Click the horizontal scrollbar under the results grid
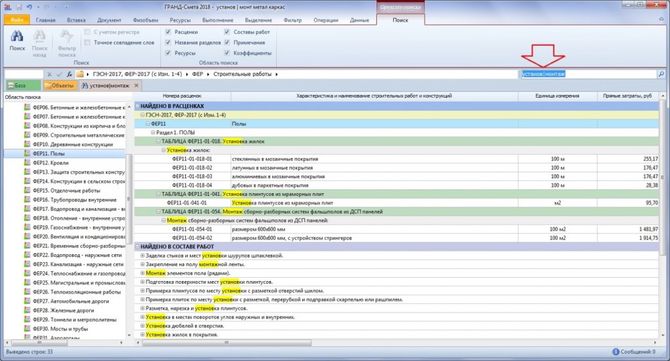 tap(226, 343)
